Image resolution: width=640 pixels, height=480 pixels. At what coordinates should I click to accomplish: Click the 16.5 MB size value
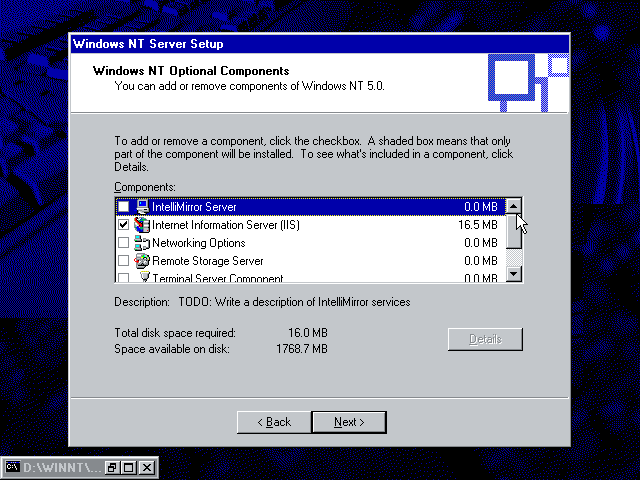coord(478,225)
